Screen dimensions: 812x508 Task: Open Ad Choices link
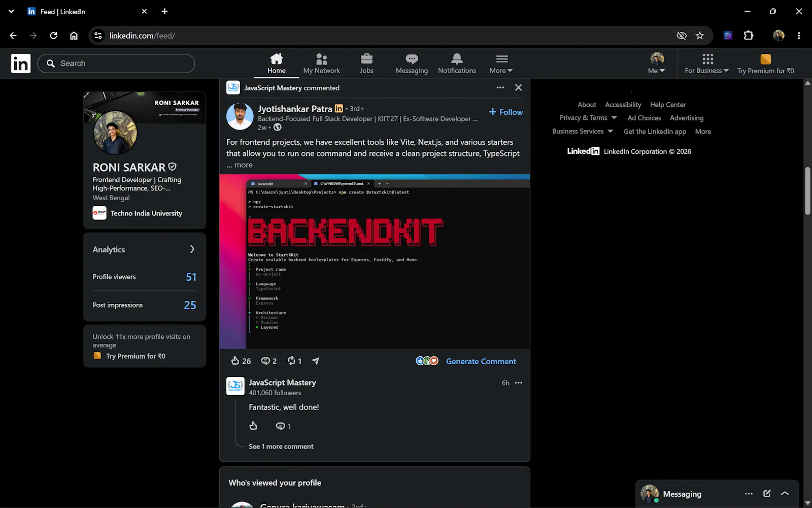coord(644,118)
